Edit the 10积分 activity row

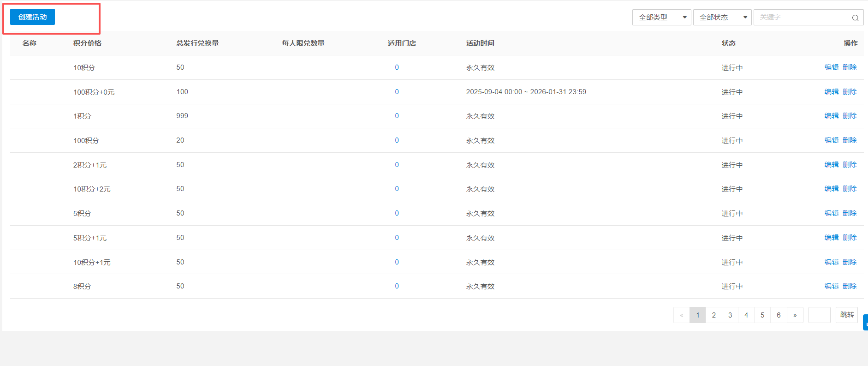[831, 67]
